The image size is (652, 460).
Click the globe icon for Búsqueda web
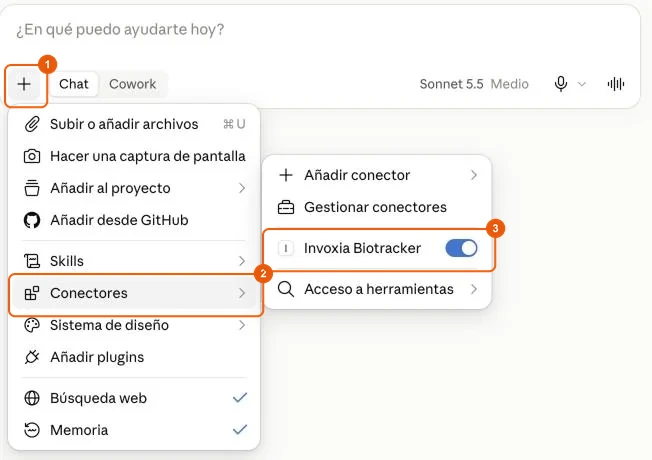pyautogui.click(x=32, y=398)
